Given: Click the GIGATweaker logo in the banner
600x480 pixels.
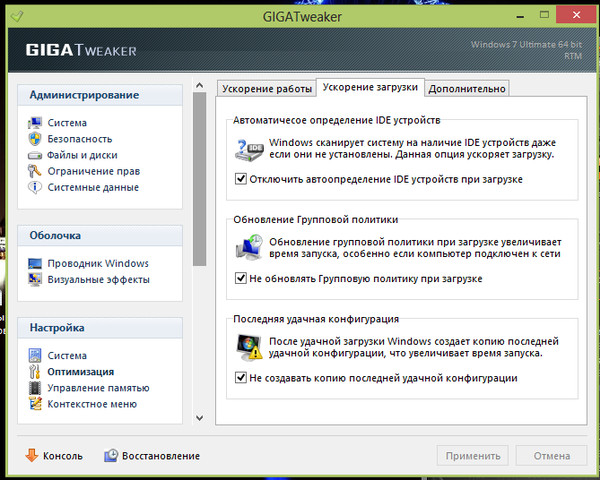Looking at the screenshot, I should 81,50.
